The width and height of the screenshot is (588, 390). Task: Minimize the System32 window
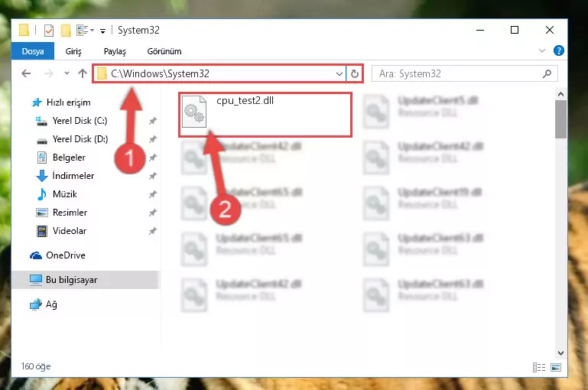click(480, 30)
